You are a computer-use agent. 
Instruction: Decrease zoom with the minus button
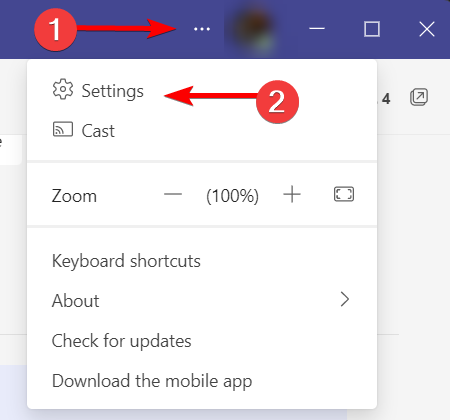173,194
